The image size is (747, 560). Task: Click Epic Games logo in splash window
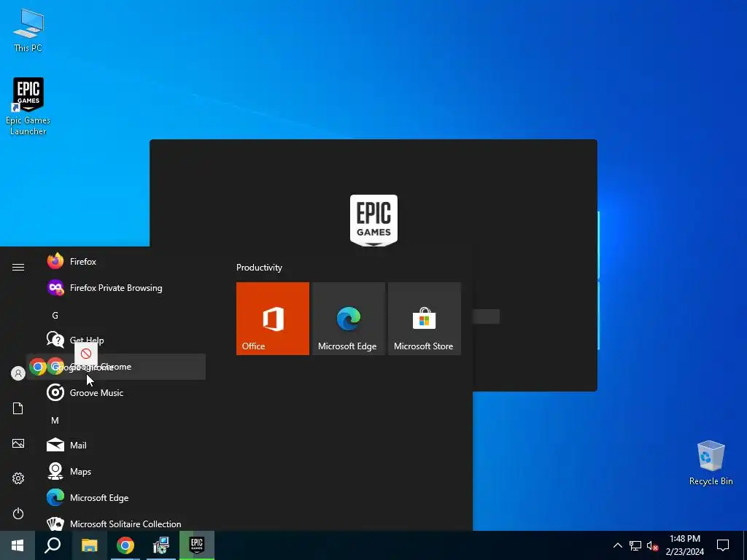(374, 220)
